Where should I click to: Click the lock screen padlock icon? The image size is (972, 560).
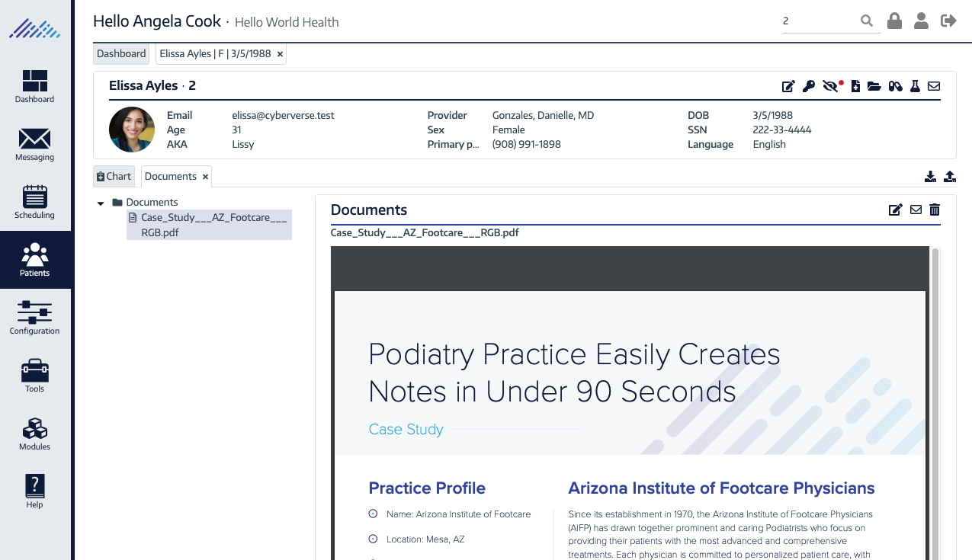point(894,21)
